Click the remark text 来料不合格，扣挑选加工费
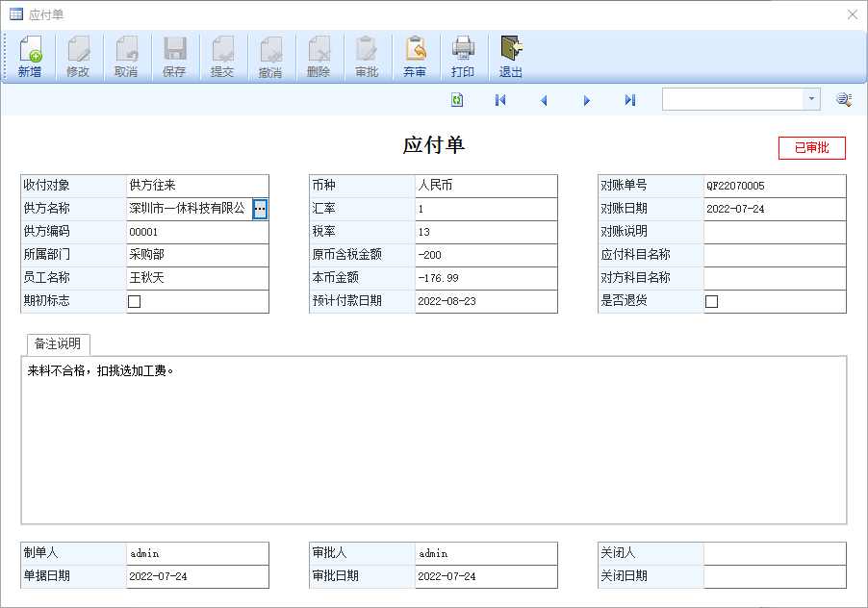 [100, 370]
